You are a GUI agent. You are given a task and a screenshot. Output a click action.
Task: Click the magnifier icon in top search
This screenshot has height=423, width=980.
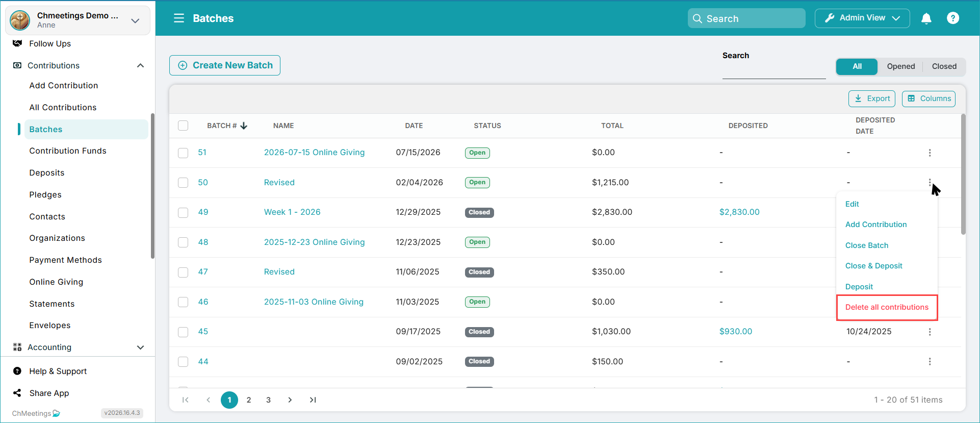click(x=698, y=18)
